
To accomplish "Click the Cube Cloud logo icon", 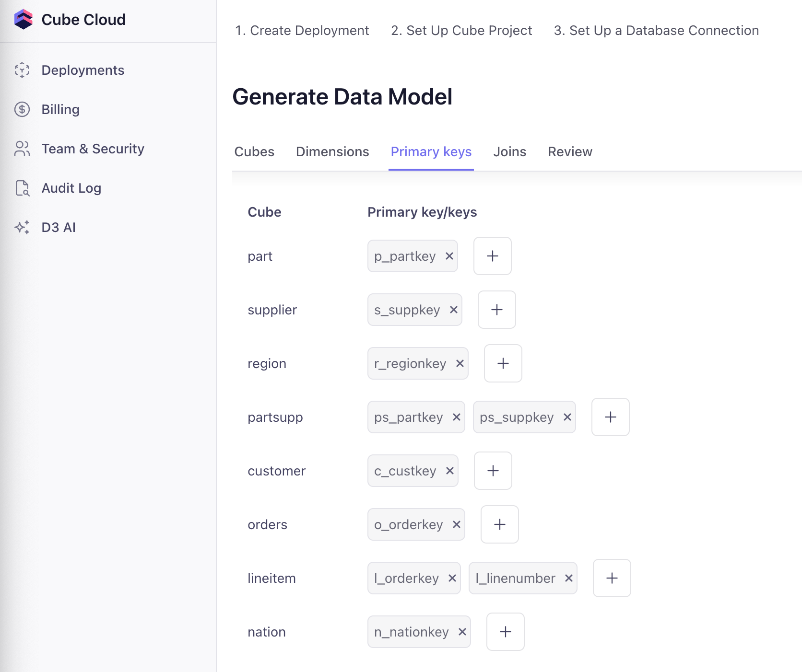I will tap(23, 20).
